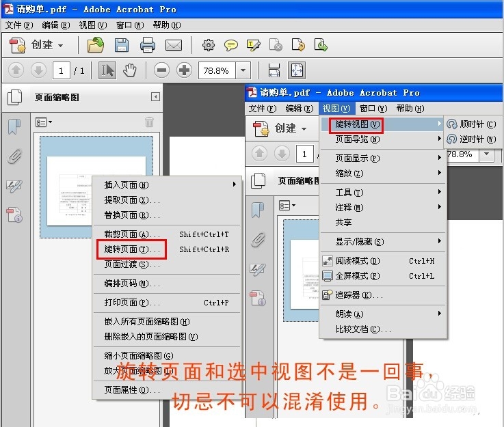504x427 pixels.
Task: Open the 帮助 menu in main window
Action: [x=167, y=25]
